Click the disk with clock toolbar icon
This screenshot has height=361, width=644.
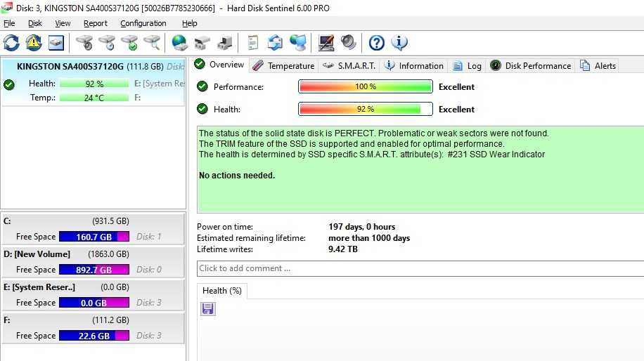[x=107, y=43]
